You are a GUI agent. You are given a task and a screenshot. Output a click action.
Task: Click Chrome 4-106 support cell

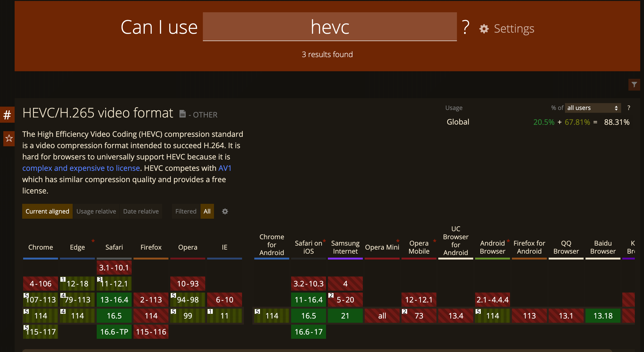[41, 284]
